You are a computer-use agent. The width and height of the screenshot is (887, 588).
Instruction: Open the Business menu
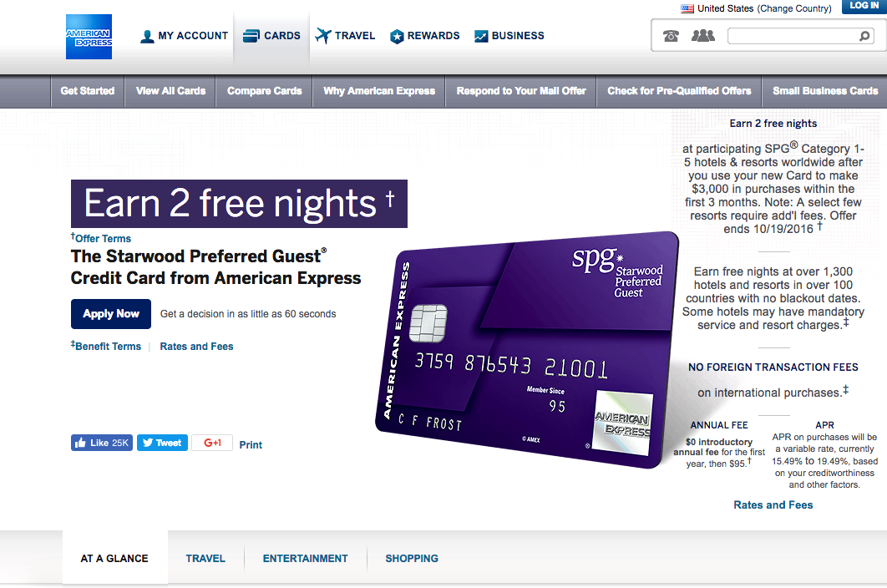click(509, 36)
